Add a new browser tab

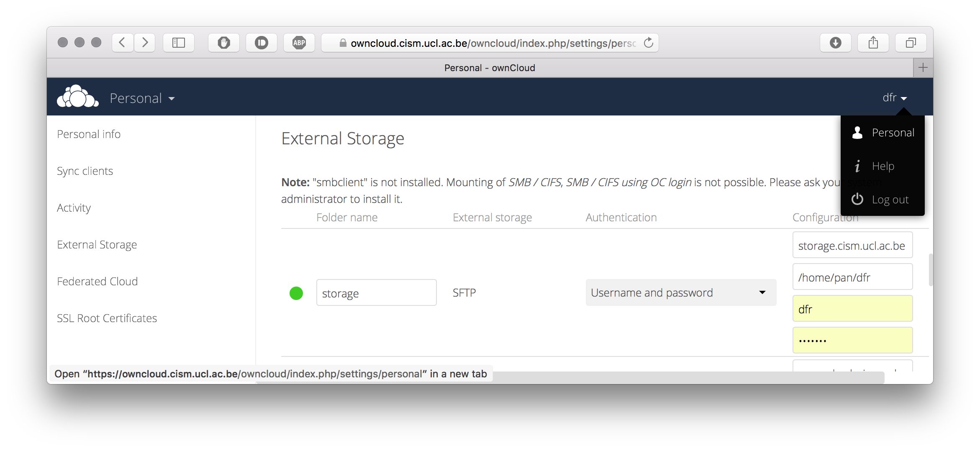point(923,67)
